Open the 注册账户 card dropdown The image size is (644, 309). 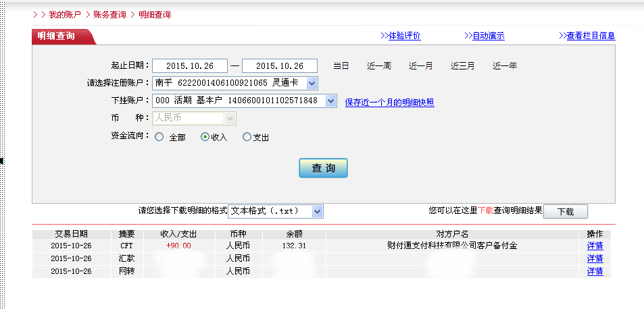(x=312, y=83)
